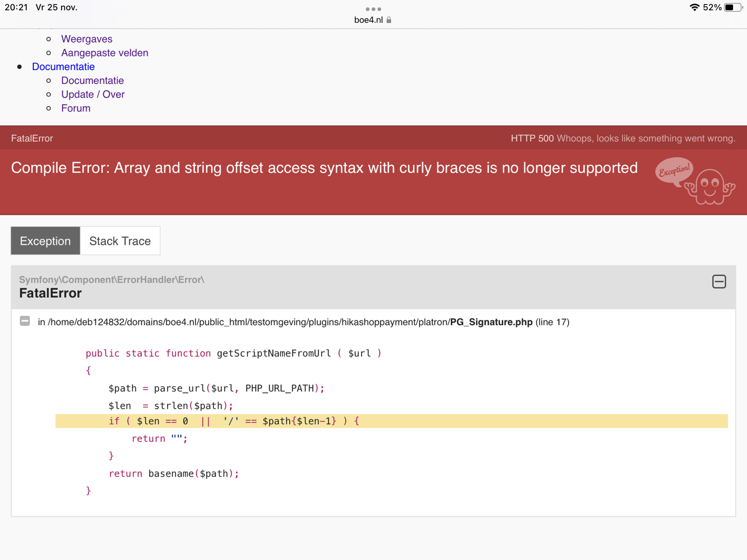This screenshot has width=747, height=560.
Task: Tap the three-dot multitasking icon
Action: tap(374, 9)
